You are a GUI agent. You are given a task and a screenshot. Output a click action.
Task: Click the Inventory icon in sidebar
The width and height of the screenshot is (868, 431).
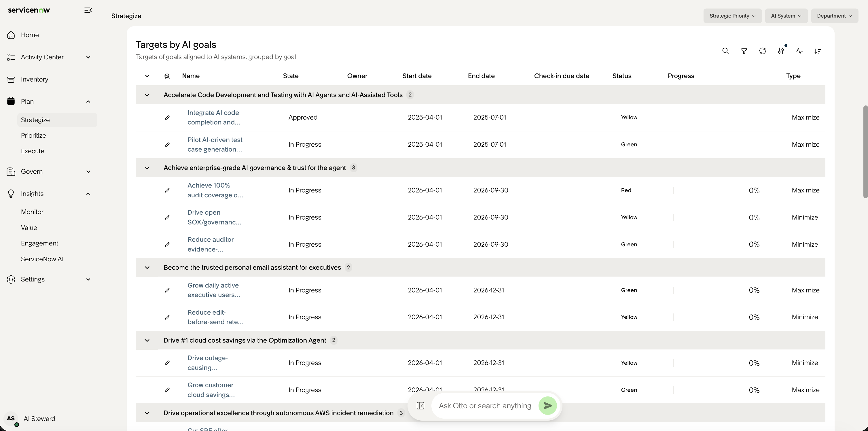click(x=11, y=80)
